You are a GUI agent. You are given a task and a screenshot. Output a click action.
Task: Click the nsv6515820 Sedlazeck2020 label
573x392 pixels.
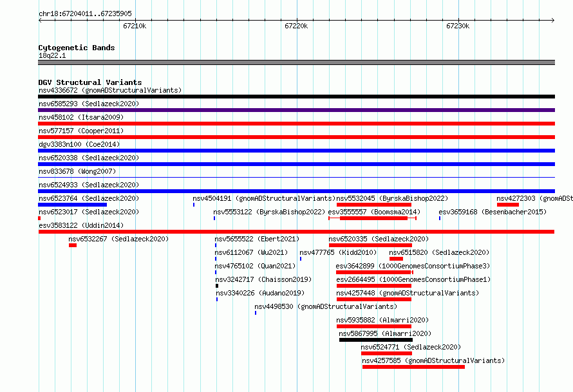(x=439, y=252)
